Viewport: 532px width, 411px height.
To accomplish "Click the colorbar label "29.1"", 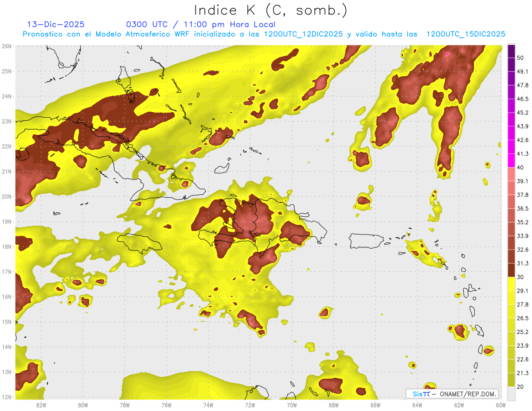I will [523, 291].
